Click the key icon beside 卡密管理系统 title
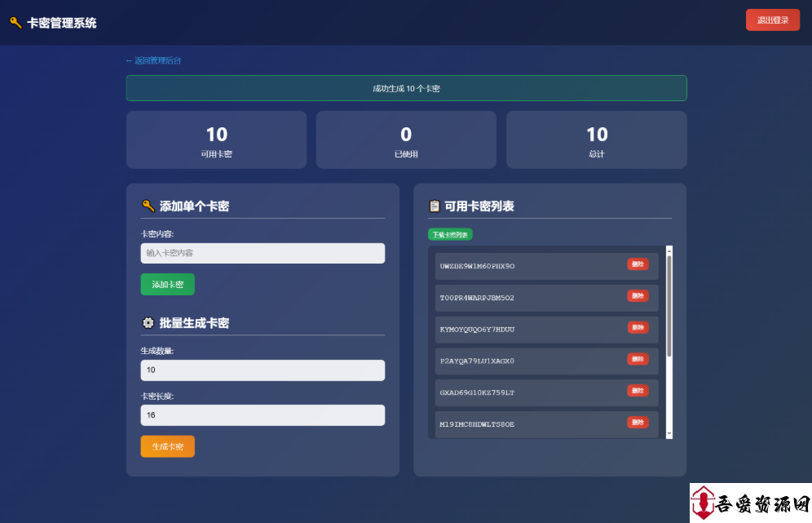812x523 pixels. point(15,23)
